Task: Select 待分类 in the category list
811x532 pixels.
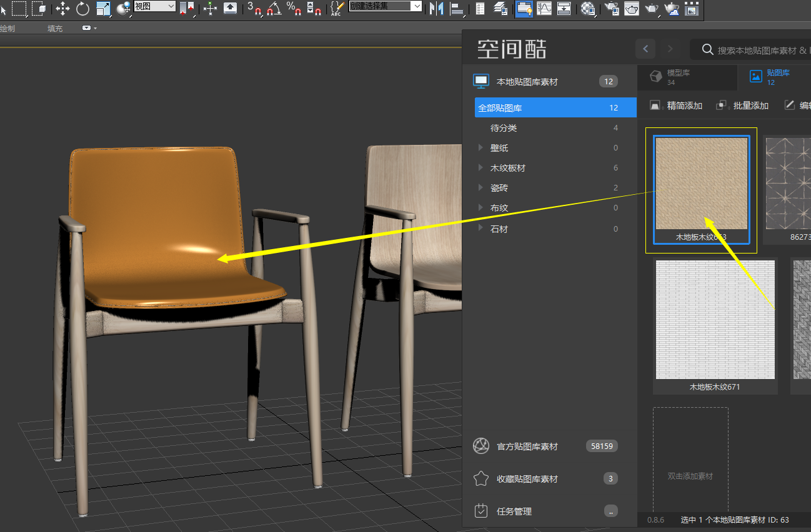Action: 504,128
